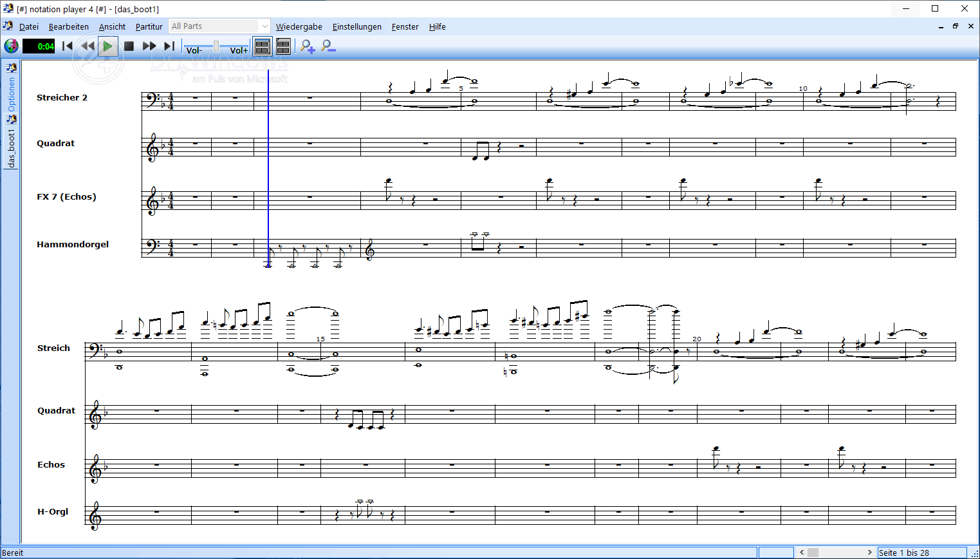
Task: Open the Partitur menu
Action: point(149,26)
